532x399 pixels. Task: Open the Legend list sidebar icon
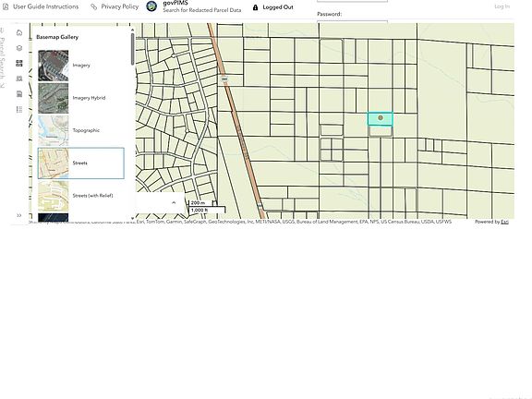click(x=19, y=109)
